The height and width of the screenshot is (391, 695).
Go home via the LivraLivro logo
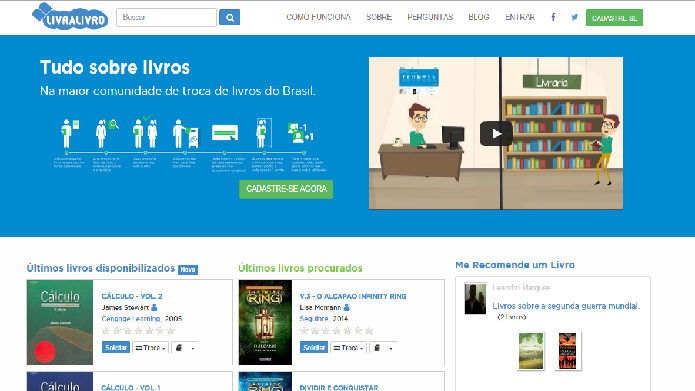point(70,16)
